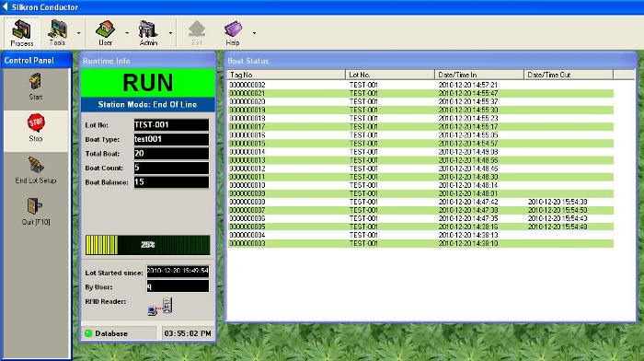Click Date/Time Out 2010-12-20 15:54:43
The height and width of the screenshot is (361, 644).
[558, 218]
